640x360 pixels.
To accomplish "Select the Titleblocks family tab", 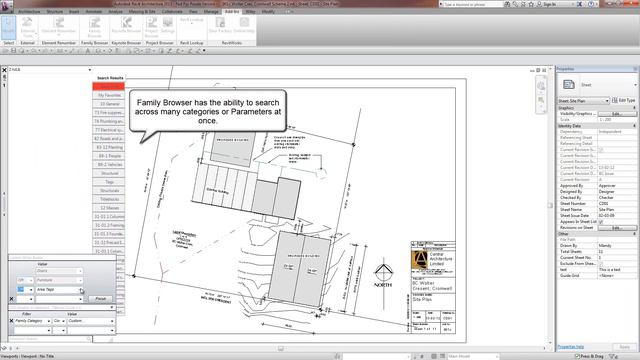I will pyautogui.click(x=109, y=199).
